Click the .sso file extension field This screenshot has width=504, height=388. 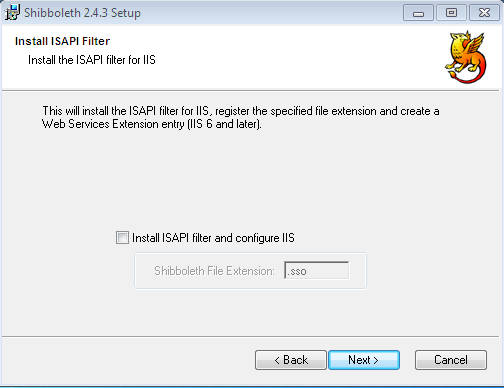coord(317,270)
